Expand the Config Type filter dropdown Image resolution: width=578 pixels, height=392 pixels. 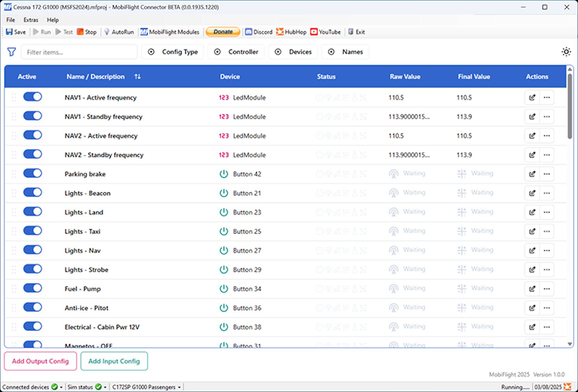pos(173,52)
